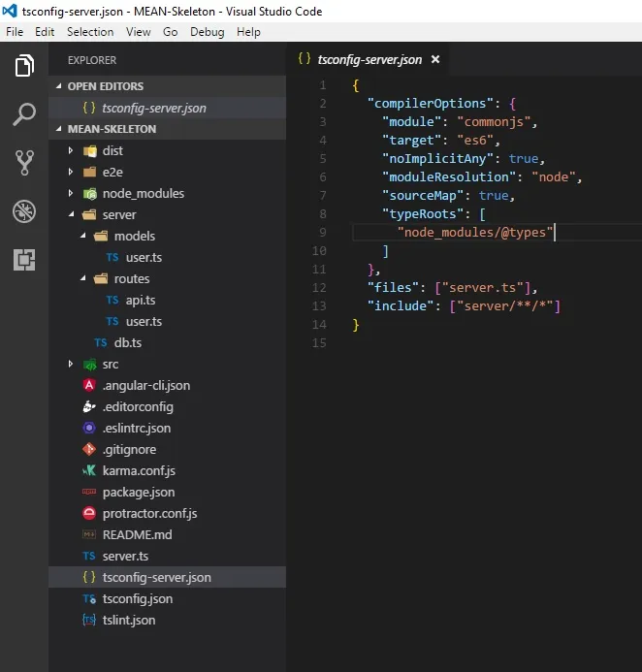The image size is (642, 672).
Task: Click the dist folder icon
Action: coord(89,151)
